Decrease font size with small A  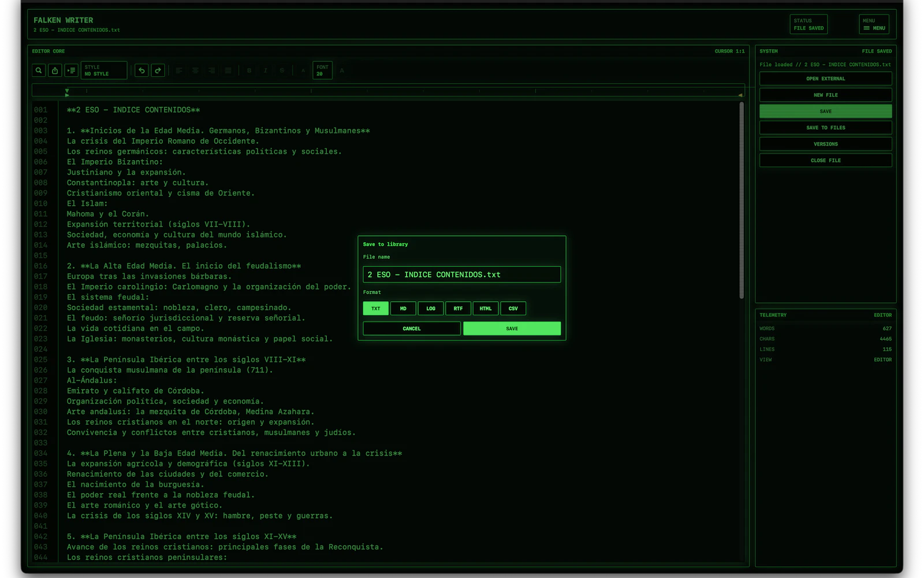[x=303, y=71]
